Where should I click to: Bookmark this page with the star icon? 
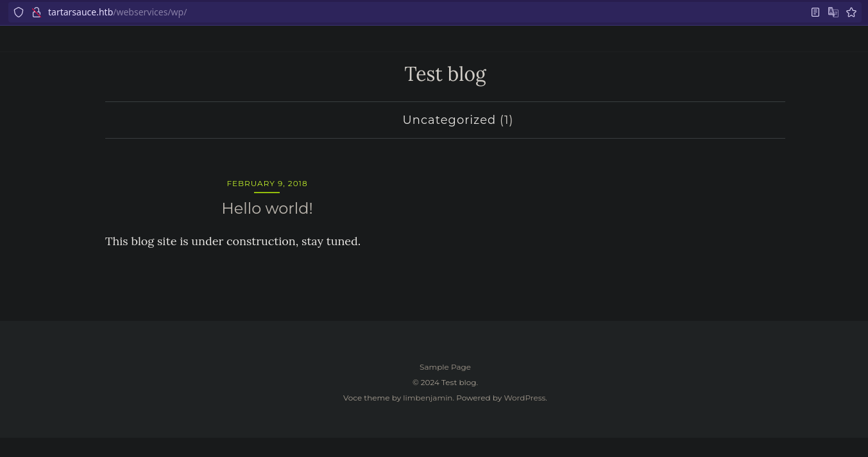point(851,12)
